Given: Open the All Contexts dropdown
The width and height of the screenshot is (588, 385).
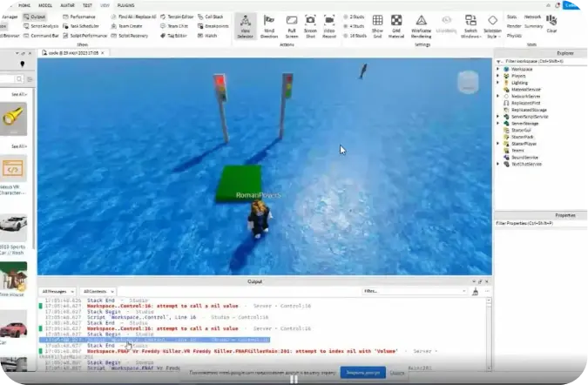Looking at the screenshot, I should (98, 291).
